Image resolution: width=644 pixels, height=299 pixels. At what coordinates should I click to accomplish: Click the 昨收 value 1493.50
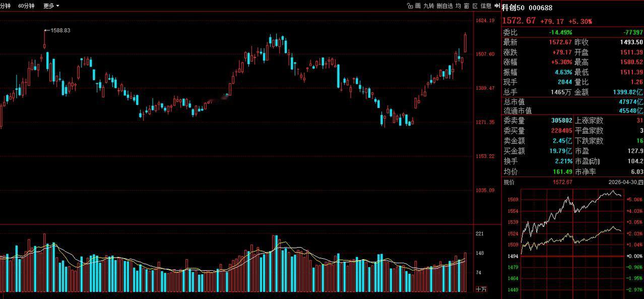(x=631, y=42)
